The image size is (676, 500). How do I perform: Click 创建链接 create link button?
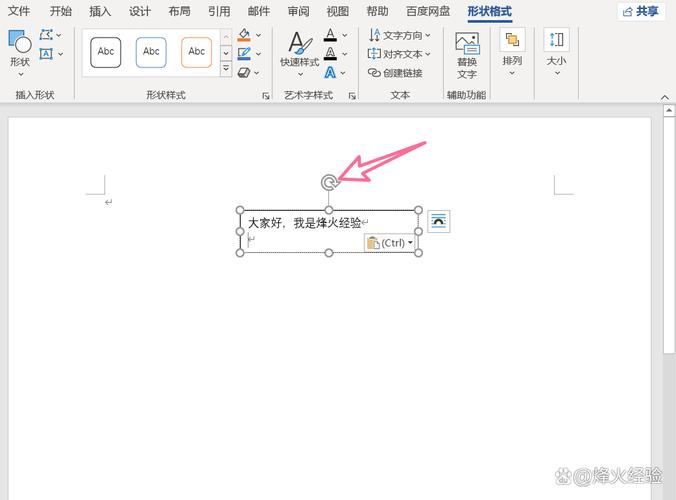pos(395,73)
